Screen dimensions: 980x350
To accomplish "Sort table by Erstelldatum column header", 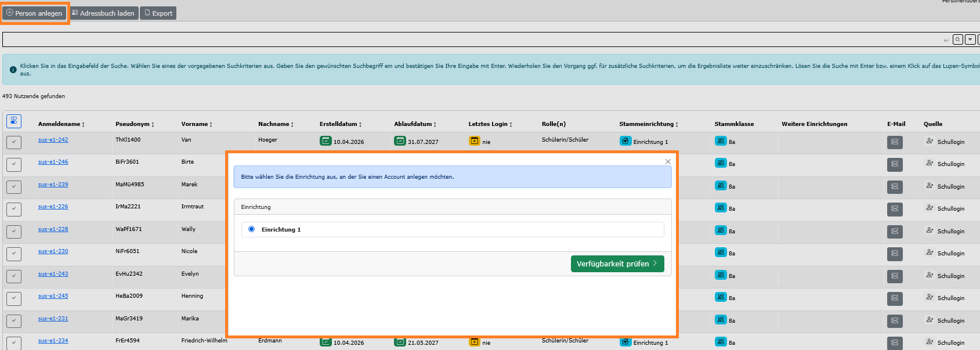I will [x=341, y=124].
